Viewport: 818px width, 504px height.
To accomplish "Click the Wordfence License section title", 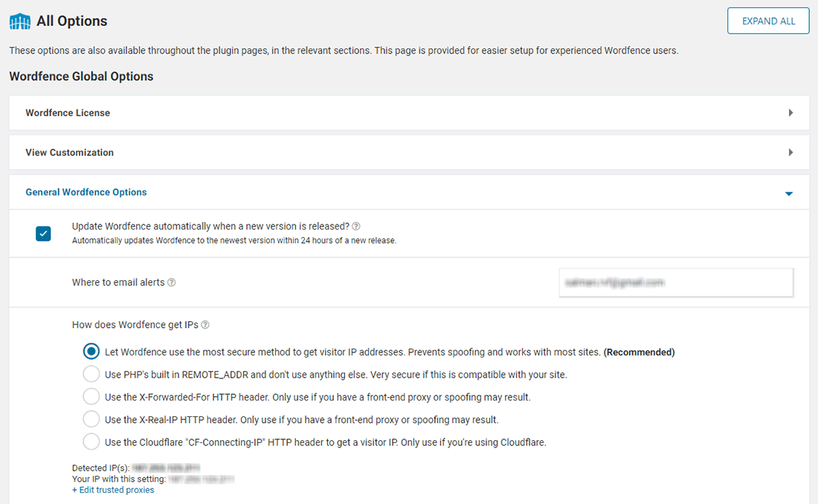I will tap(68, 113).
